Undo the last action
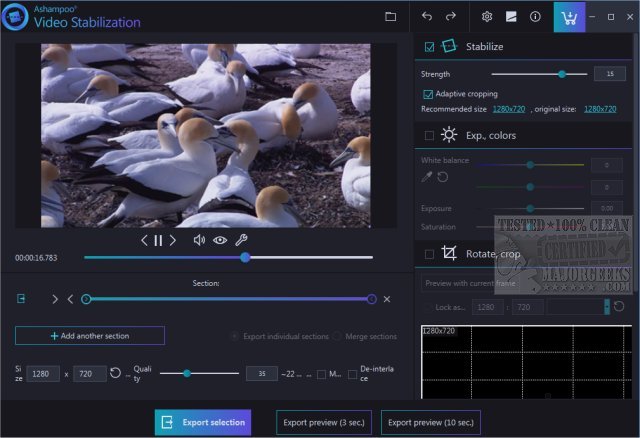This screenshot has width=640, height=438. (428, 17)
